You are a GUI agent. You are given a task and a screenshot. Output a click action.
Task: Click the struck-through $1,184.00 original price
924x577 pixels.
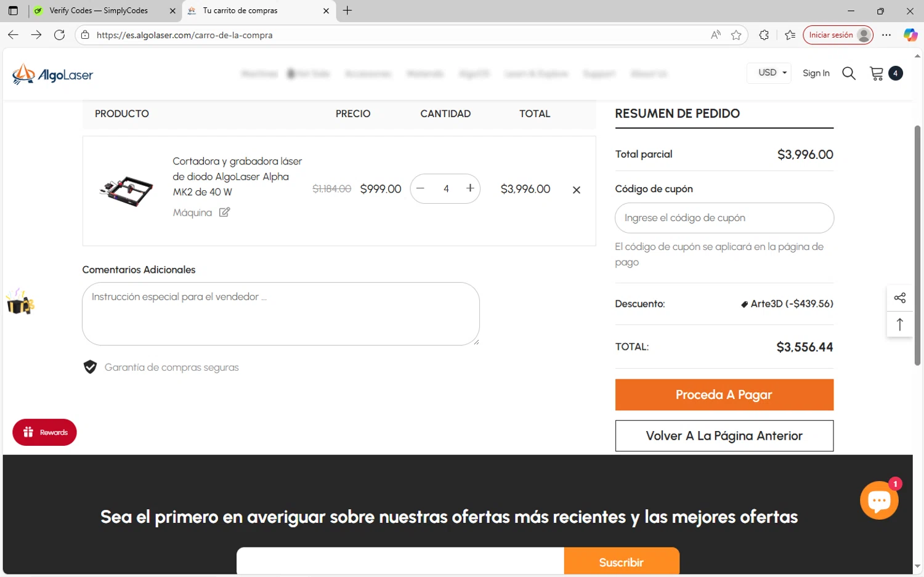tap(332, 189)
